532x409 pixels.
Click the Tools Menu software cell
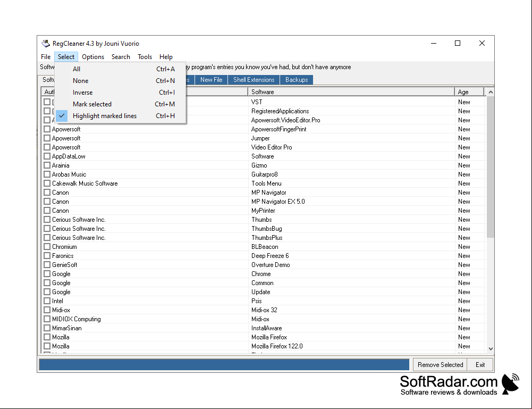tap(266, 183)
